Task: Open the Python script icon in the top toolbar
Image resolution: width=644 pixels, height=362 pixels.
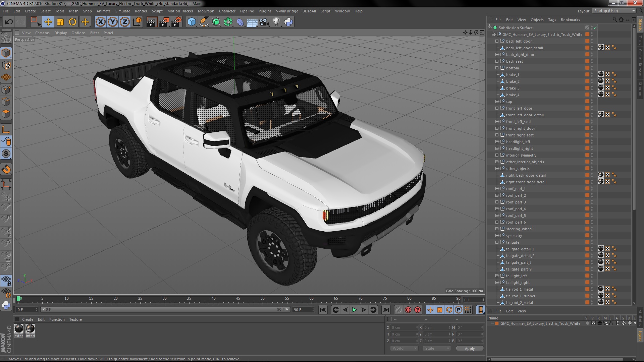Action: tap(288, 22)
